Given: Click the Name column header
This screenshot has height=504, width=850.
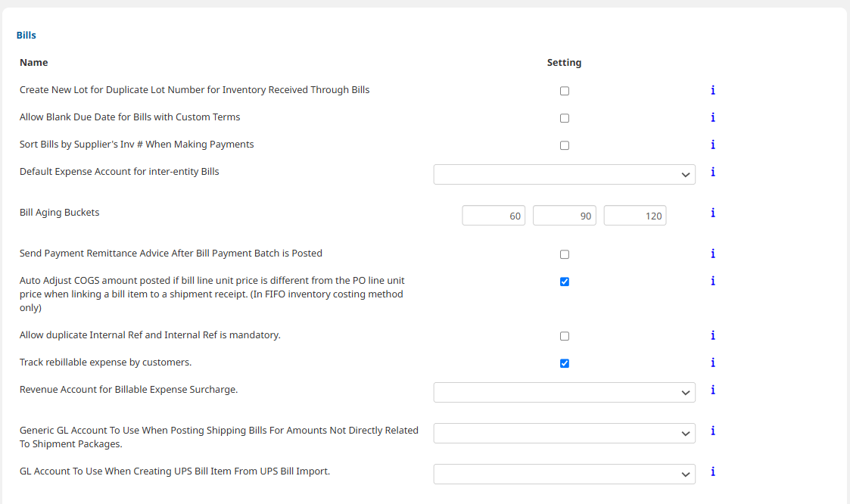Looking at the screenshot, I should pos(33,62).
